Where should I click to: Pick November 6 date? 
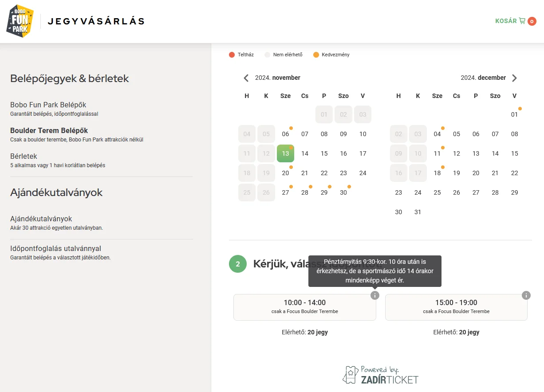click(x=285, y=134)
